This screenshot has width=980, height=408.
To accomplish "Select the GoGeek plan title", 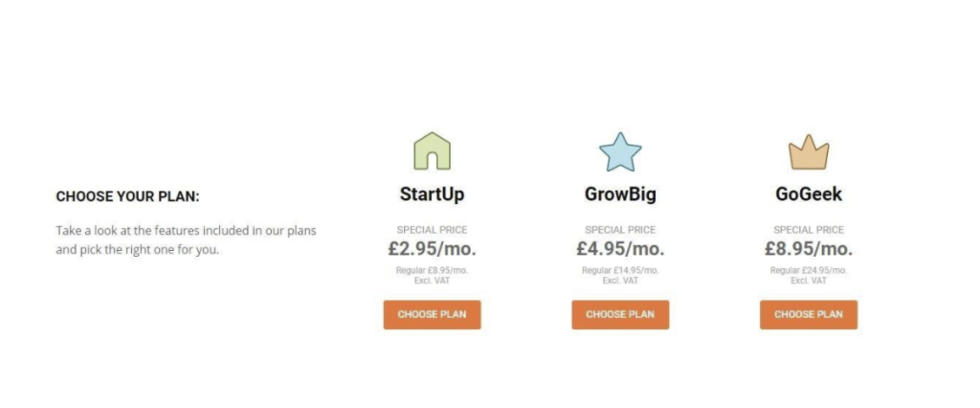I will click(x=808, y=194).
